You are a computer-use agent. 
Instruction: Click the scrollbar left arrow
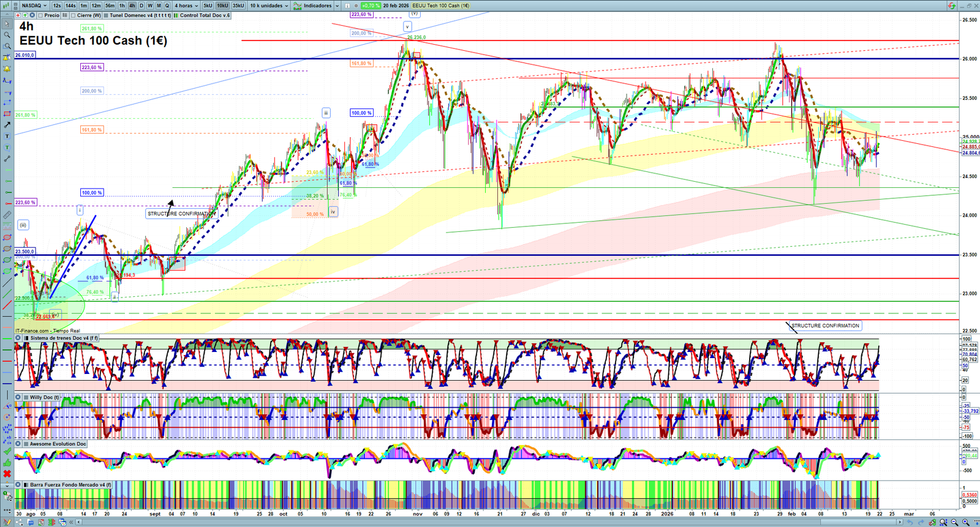[x=79, y=522]
